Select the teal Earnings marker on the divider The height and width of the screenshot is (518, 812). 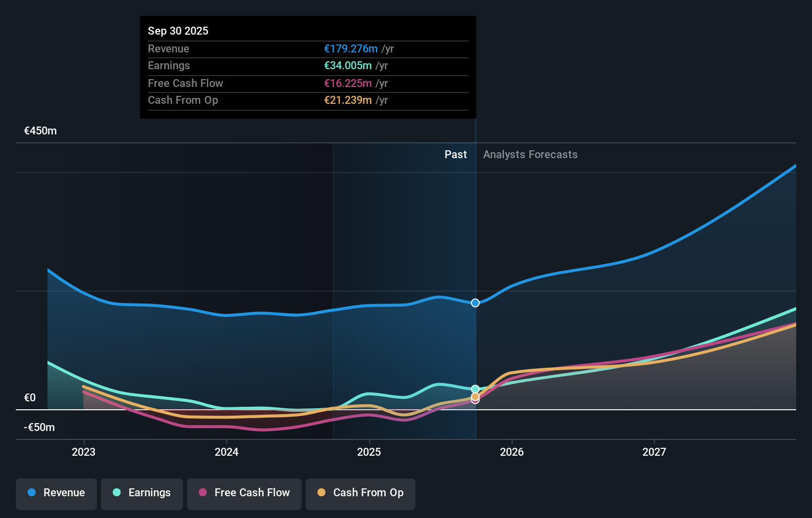[475, 388]
